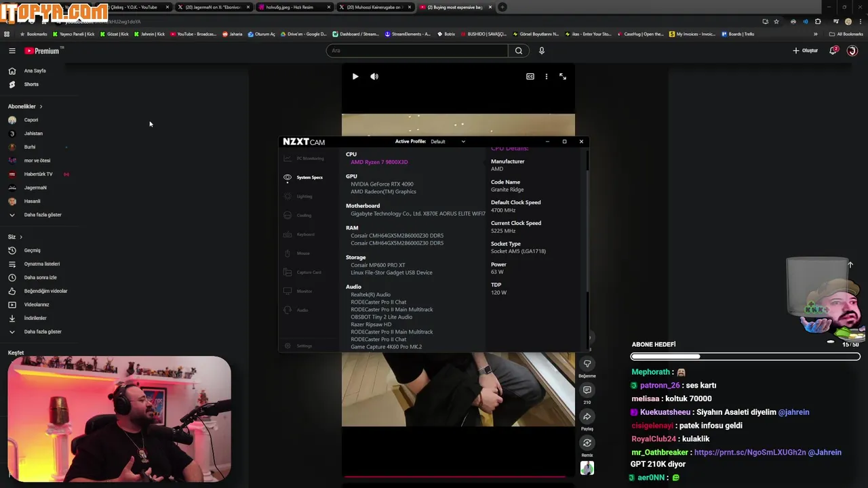The height and width of the screenshot is (488, 868).
Task: Open Mouse section in NZXT CAM
Action: [x=297, y=253]
